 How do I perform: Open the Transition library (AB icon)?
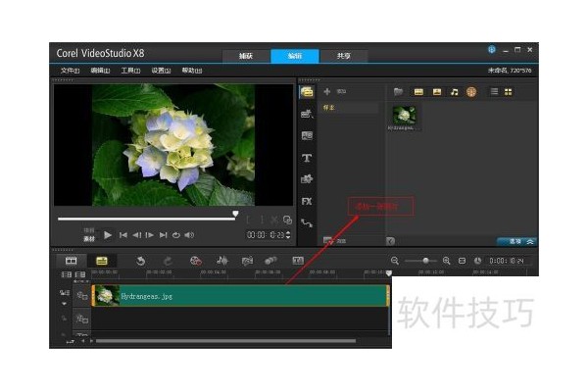pos(307,136)
